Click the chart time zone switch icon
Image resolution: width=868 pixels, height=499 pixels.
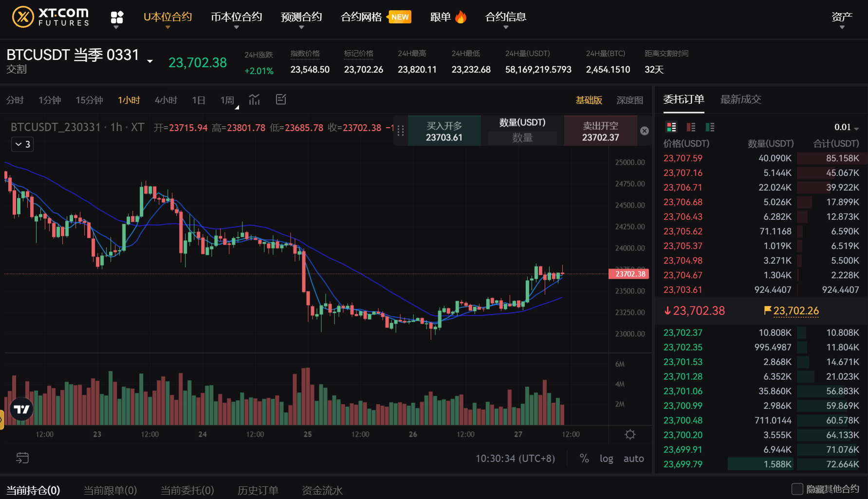click(22, 458)
